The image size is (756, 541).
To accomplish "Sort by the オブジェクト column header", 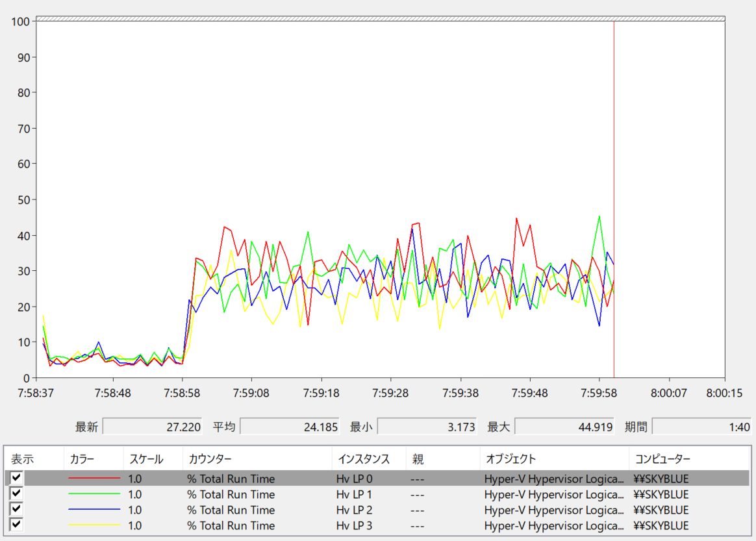I will click(x=555, y=459).
